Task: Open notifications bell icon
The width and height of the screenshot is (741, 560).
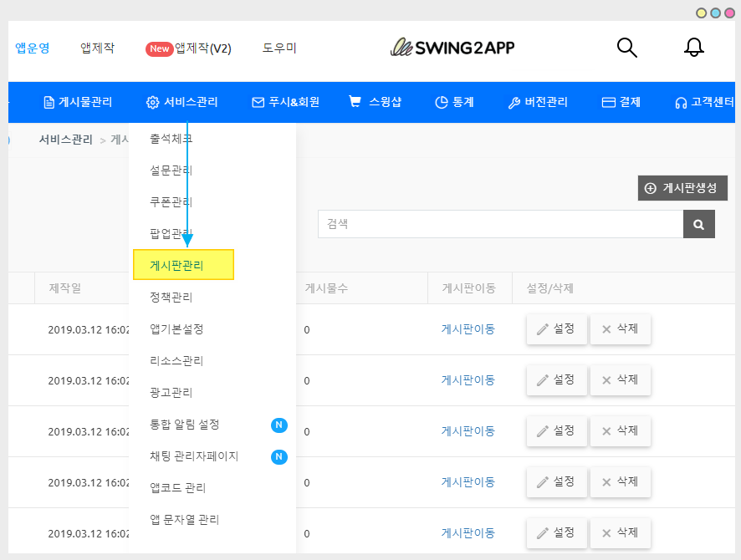Action: (x=693, y=48)
